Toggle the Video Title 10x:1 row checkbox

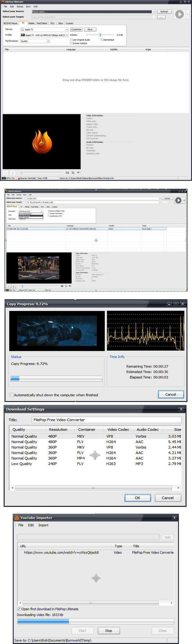coord(8,229)
